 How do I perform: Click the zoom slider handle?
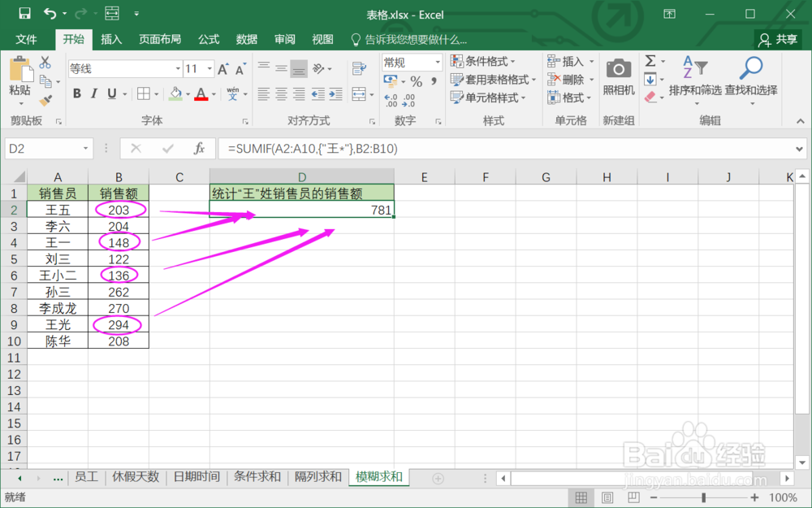tap(703, 497)
